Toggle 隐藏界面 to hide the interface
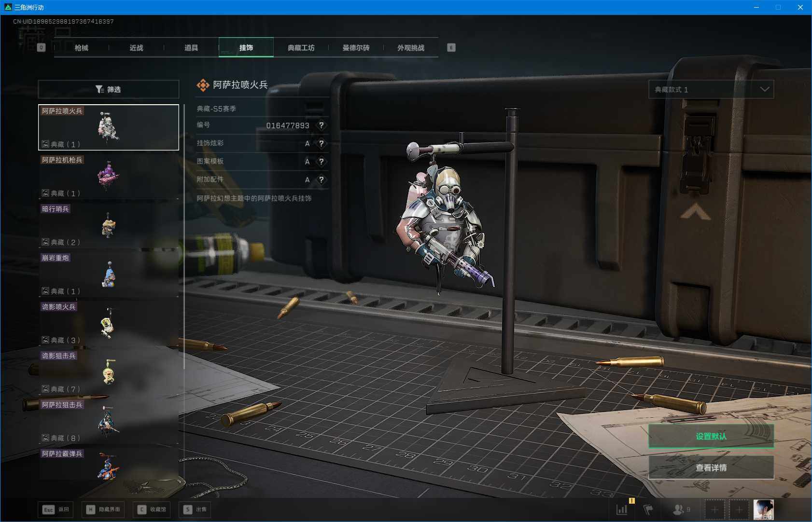The width and height of the screenshot is (812, 522). click(x=104, y=509)
